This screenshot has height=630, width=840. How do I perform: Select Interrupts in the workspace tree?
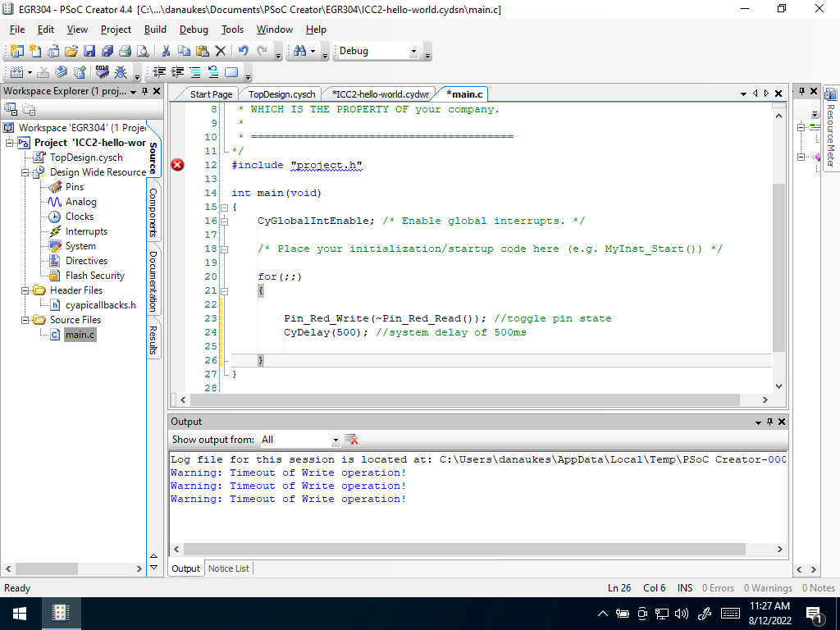[86, 231]
